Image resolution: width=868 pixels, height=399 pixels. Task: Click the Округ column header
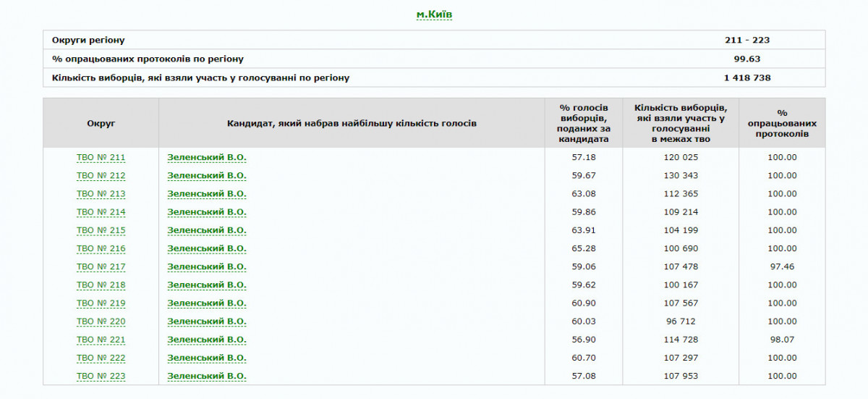pyautogui.click(x=101, y=123)
